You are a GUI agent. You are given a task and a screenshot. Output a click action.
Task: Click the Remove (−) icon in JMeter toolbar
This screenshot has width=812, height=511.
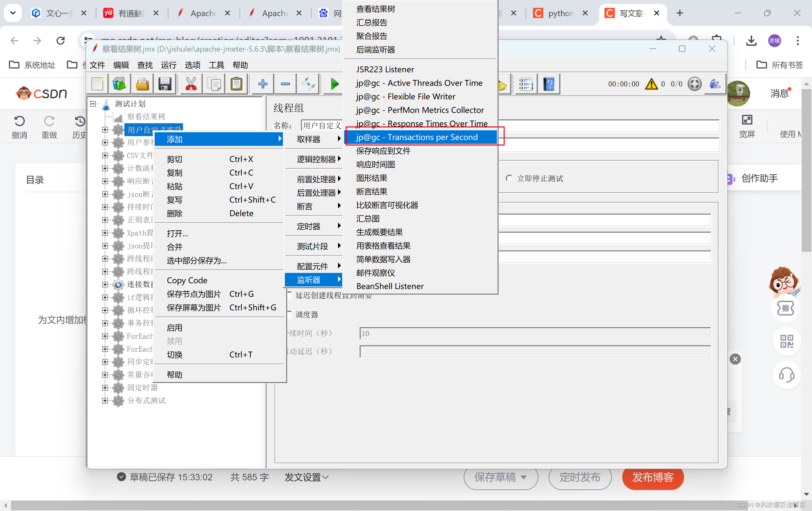(x=285, y=84)
